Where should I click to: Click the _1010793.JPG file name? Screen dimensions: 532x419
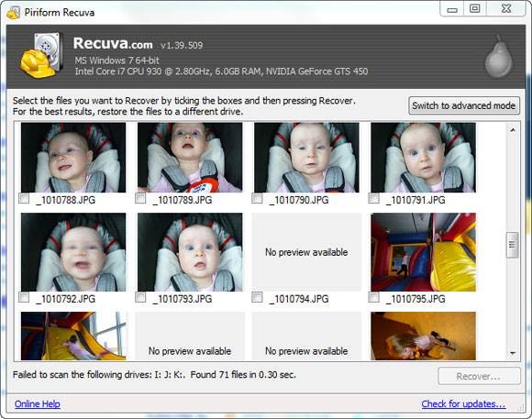pos(183,299)
